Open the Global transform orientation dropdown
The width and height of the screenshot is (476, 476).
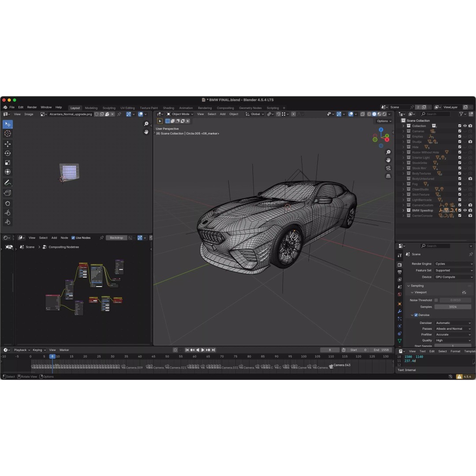click(255, 114)
